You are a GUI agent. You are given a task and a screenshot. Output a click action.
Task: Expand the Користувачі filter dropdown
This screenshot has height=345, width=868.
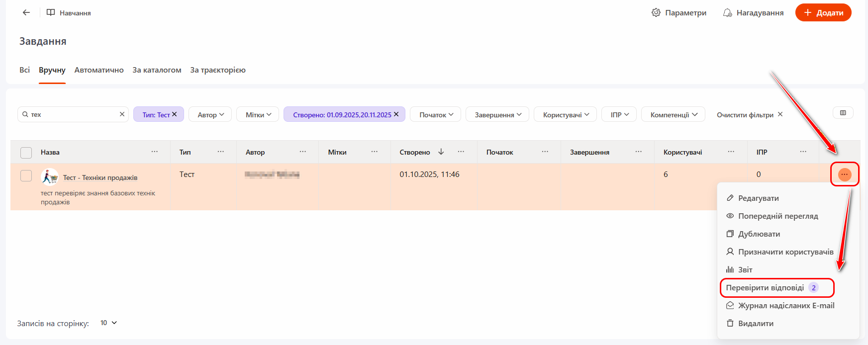tap(566, 115)
